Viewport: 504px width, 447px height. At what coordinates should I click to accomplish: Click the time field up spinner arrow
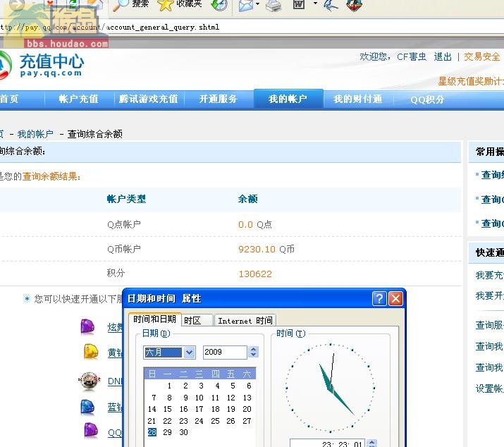(371, 441)
